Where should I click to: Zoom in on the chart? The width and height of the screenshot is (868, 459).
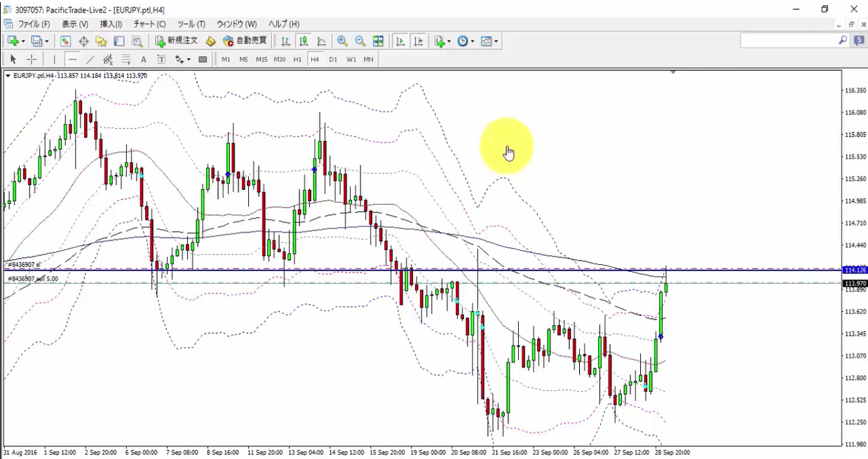(x=342, y=41)
